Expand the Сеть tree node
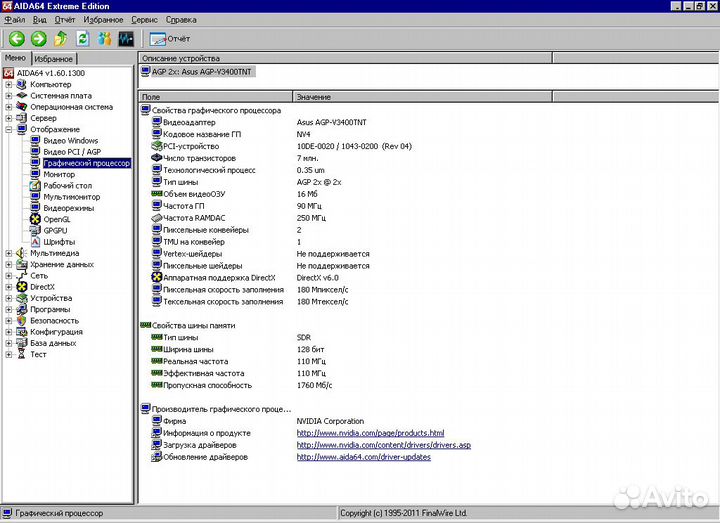 9,276
